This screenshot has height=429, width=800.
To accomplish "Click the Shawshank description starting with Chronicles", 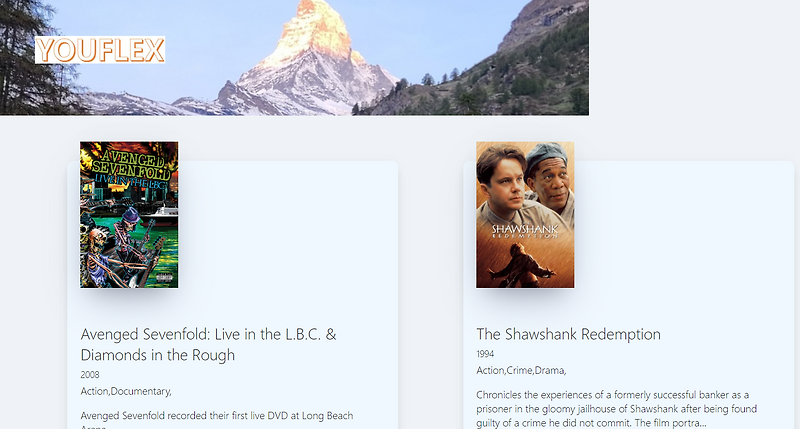I will pos(616,409).
